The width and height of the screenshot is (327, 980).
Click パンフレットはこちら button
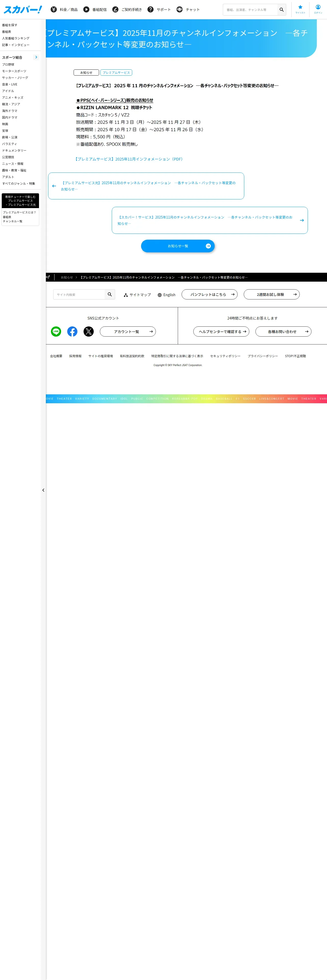coord(209,294)
